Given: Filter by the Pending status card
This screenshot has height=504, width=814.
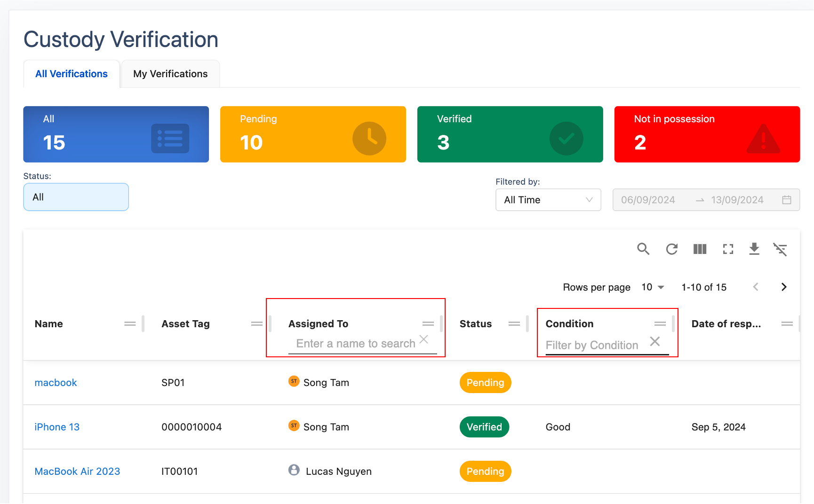Looking at the screenshot, I should tap(313, 134).
